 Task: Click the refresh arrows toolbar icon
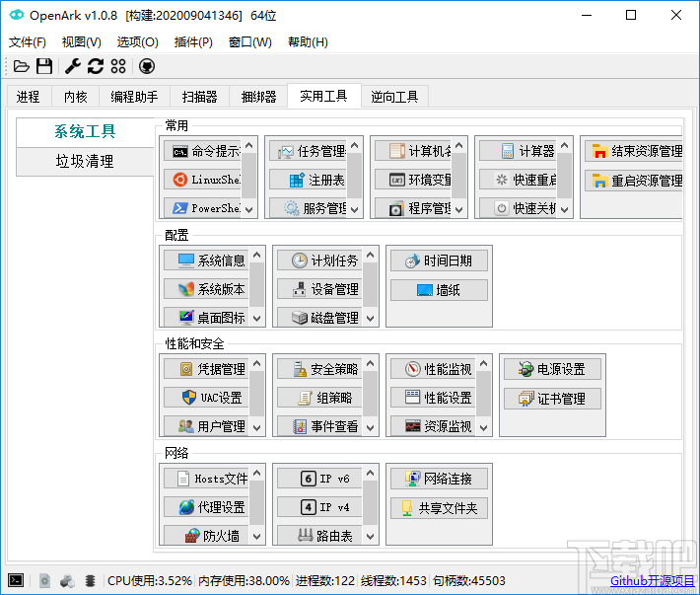[x=95, y=66]
